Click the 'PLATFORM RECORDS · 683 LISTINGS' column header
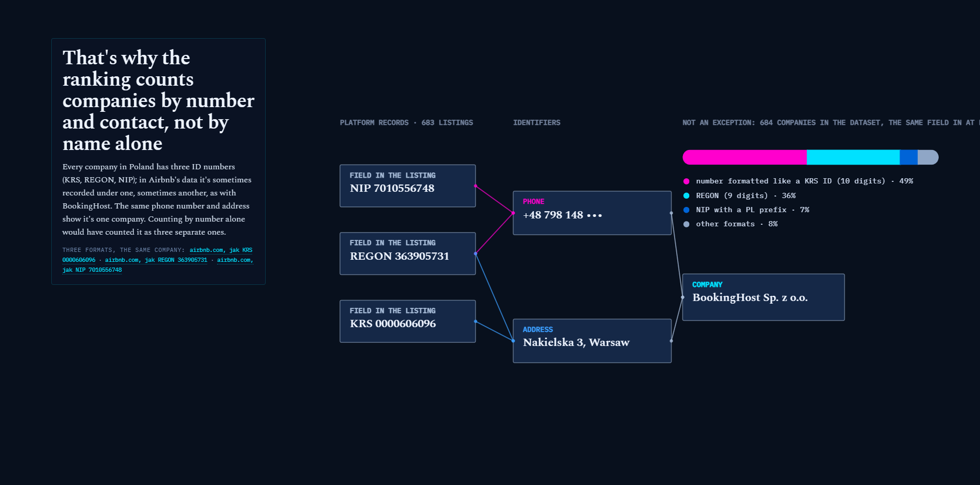Screen dimensions: 980x485 406,123
